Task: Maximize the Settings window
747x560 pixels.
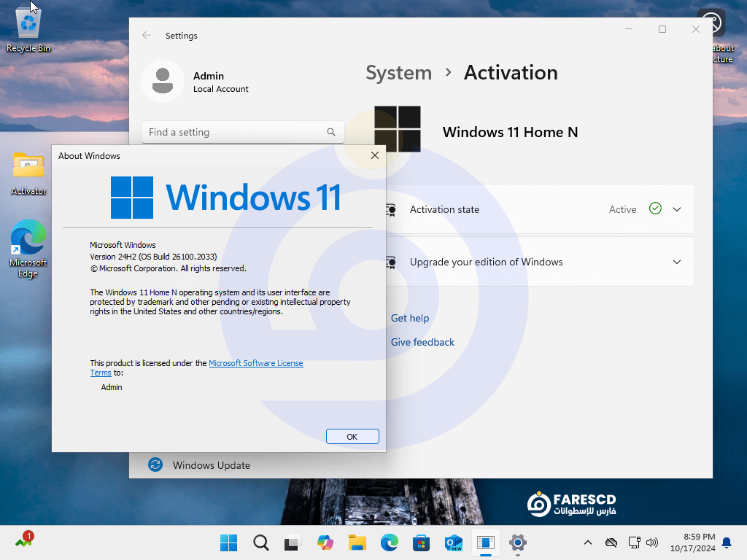Action: (x=662, y=29)
